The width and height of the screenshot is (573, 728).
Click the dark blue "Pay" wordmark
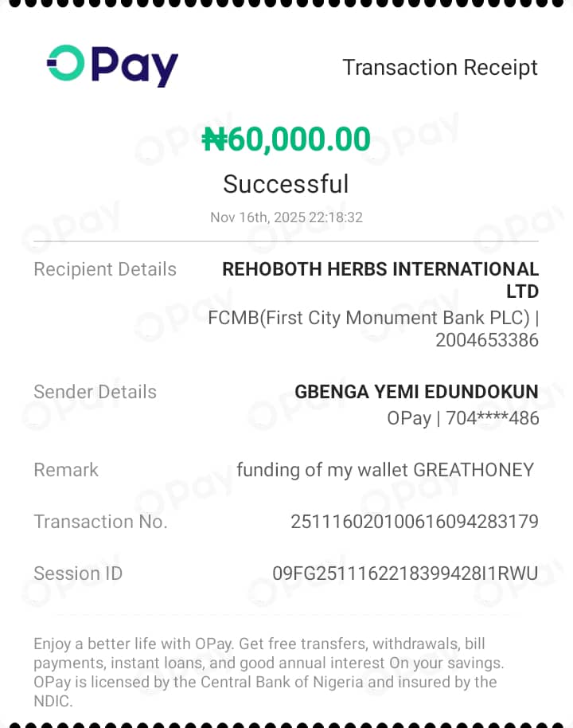[x=134, y=66]
